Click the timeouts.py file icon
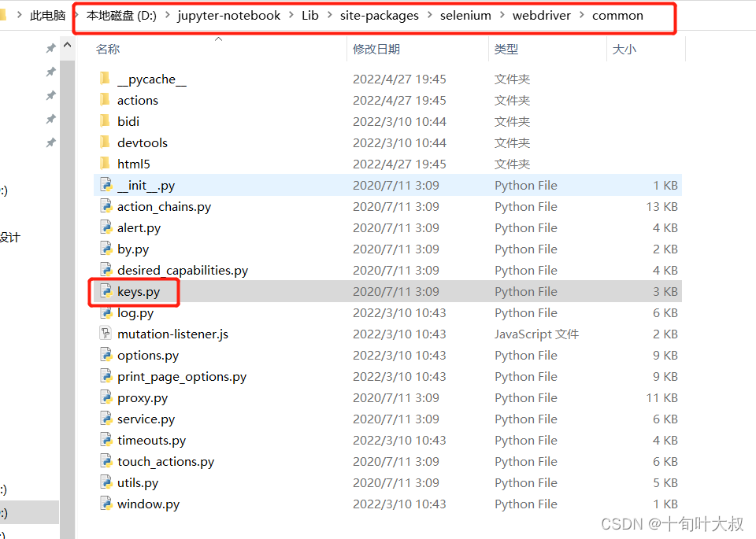Viewport: 756px width, 539px height. click(x=106, y=439)
